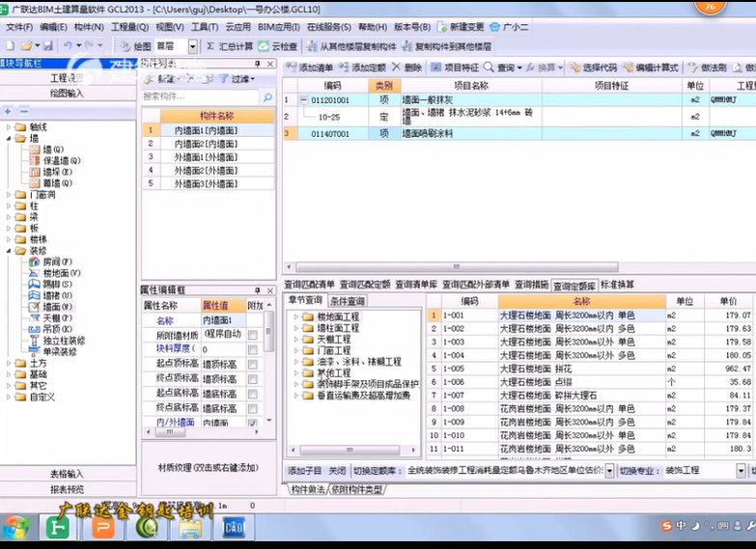Click the 搜索构件 search field
756x549 pixels.
click(198, 96)
